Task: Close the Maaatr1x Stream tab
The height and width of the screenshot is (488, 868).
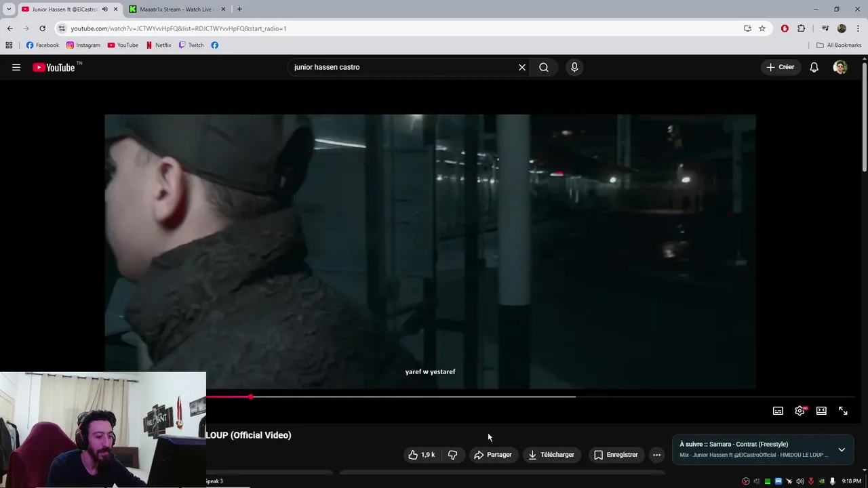Action: 223,9
